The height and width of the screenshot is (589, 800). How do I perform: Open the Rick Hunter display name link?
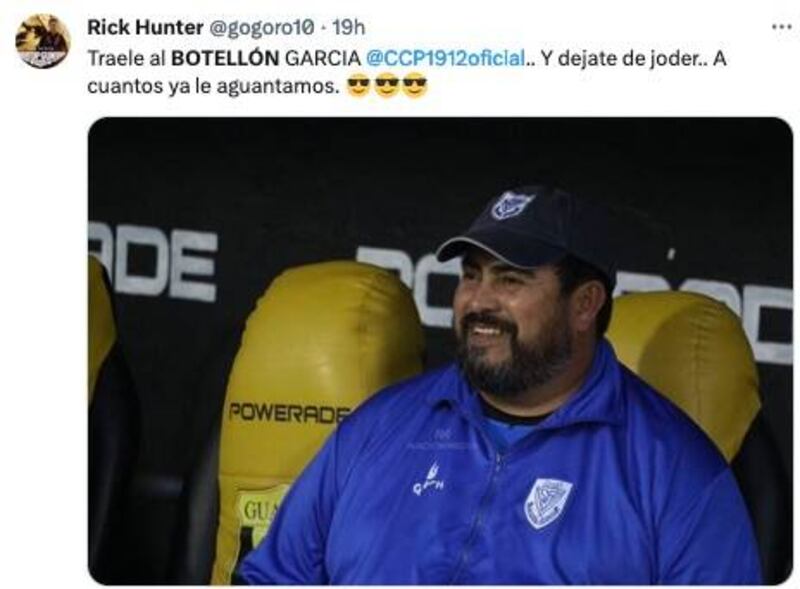point(145,27)
